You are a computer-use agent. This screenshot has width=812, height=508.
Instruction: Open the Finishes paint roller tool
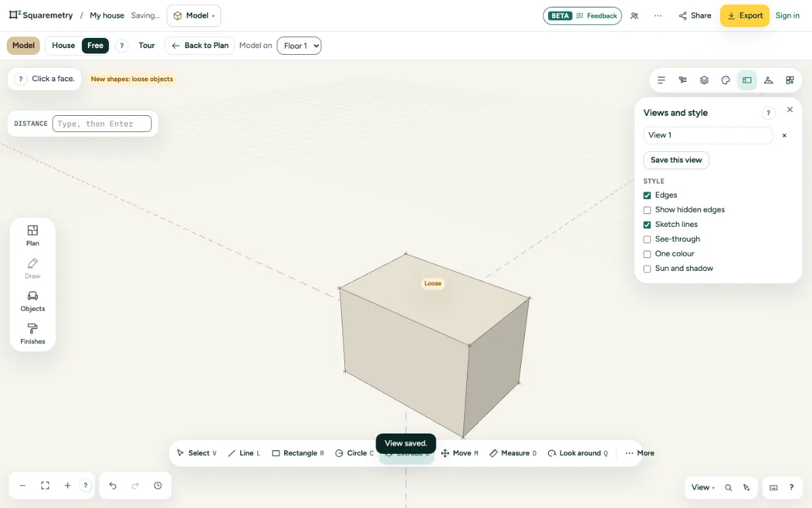pyautogui.click(x=32, y=334)
